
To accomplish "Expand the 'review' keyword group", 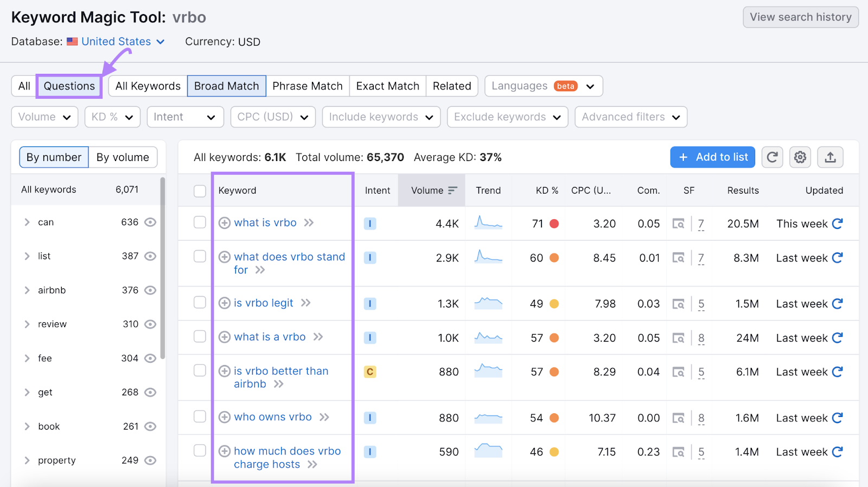I will click(x=27, y=324).
